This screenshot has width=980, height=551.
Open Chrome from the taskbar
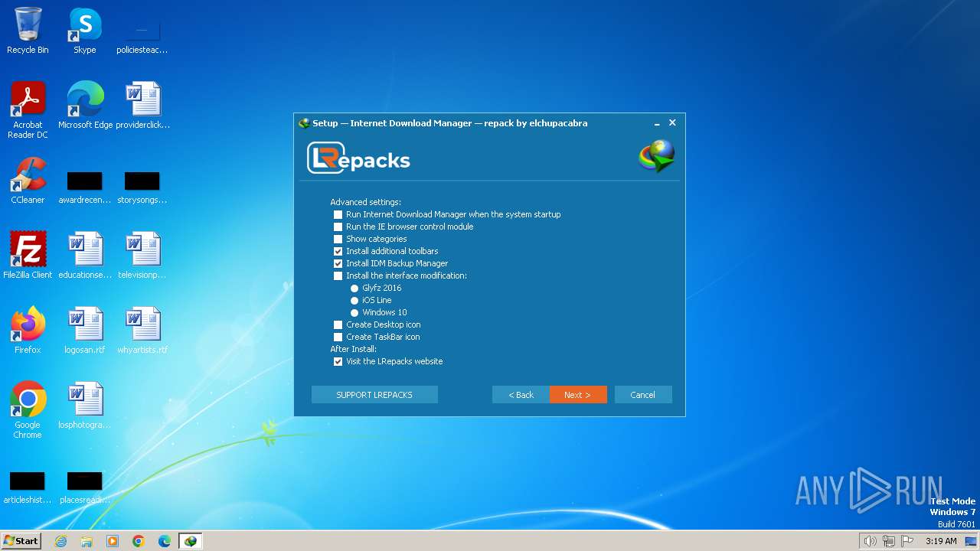pos(139,541)
